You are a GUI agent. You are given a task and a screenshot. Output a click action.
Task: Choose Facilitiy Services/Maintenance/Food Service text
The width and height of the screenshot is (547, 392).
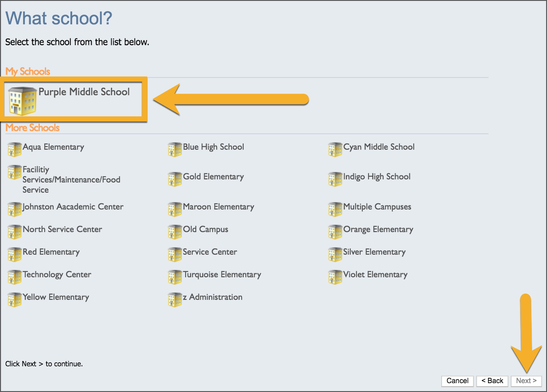pyautogui.click(x=71, y=179)
